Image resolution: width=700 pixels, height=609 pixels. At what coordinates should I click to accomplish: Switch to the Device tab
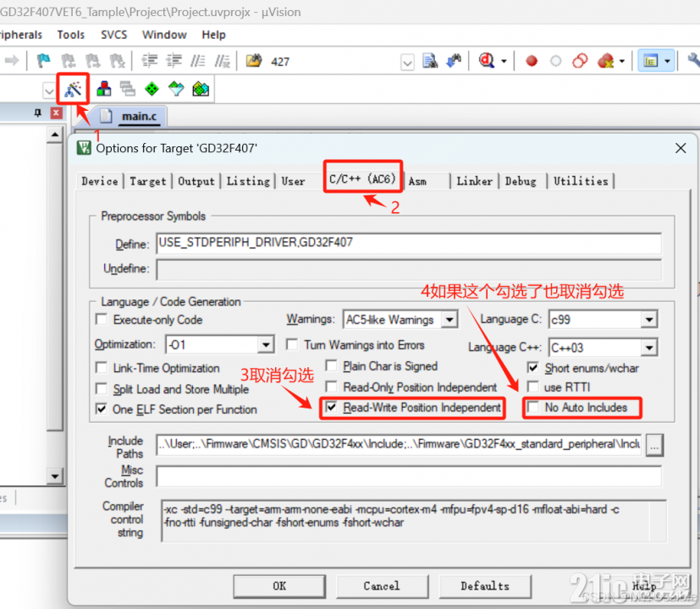pyautogui.click(x=100, y=181)
